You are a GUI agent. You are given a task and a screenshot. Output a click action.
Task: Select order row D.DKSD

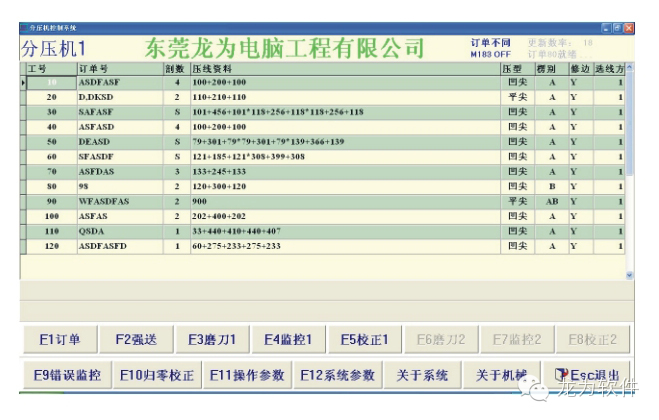click(118, 97)
